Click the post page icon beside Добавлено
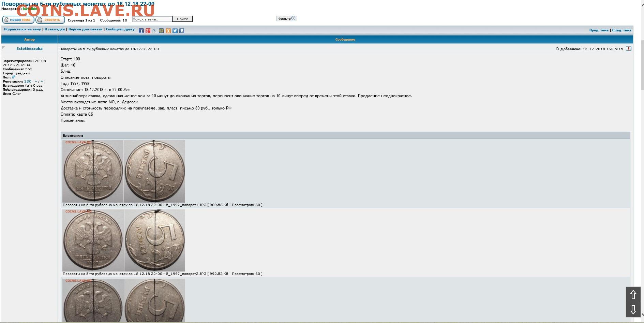The height and width of the screenshot is (323, 644). pyautogui.click(x=558, y=49)
